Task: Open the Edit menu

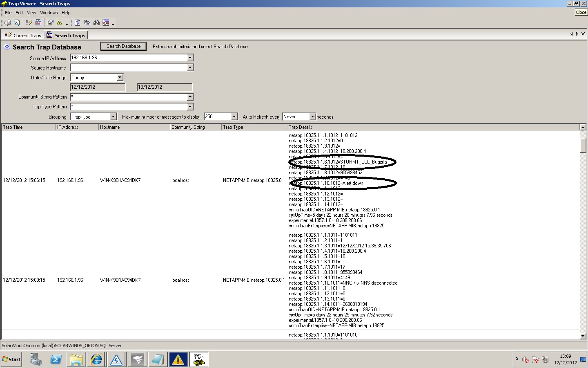Action: [19, 13]
